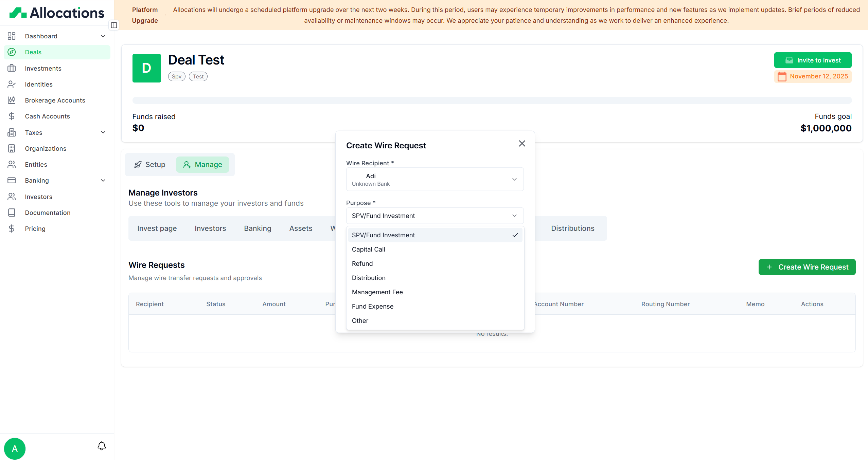Open the Distributions tab

tap(572, 228)
